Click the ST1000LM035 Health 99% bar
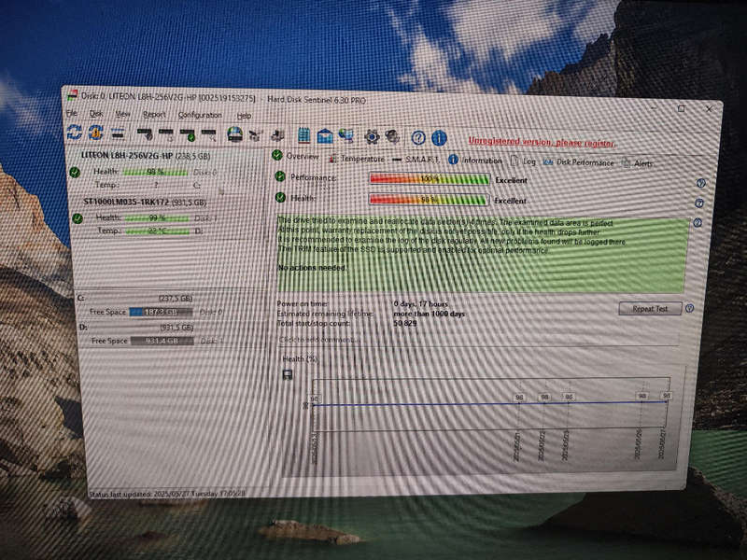Screen dimensions: 747x560 pyautogui.click(x=157, y=218)
